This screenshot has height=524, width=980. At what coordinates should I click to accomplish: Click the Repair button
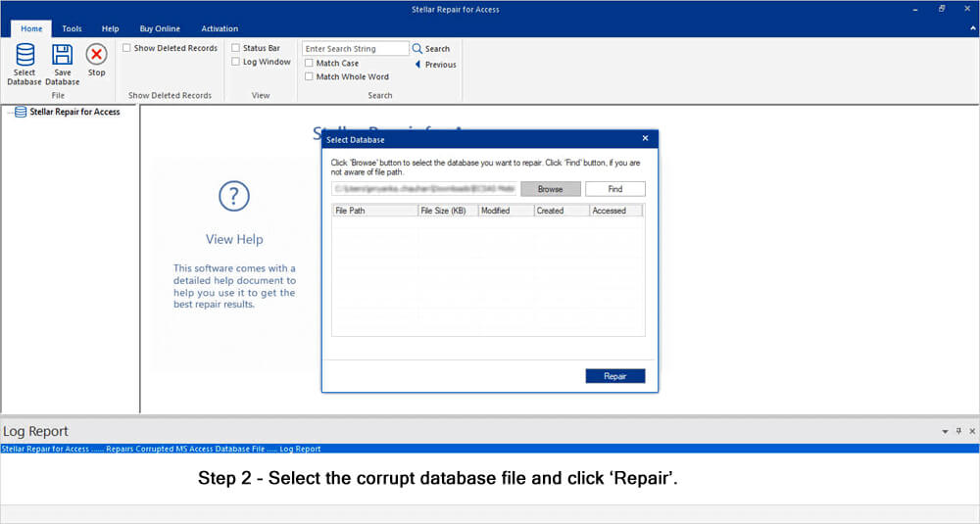[x=615, y=376]
